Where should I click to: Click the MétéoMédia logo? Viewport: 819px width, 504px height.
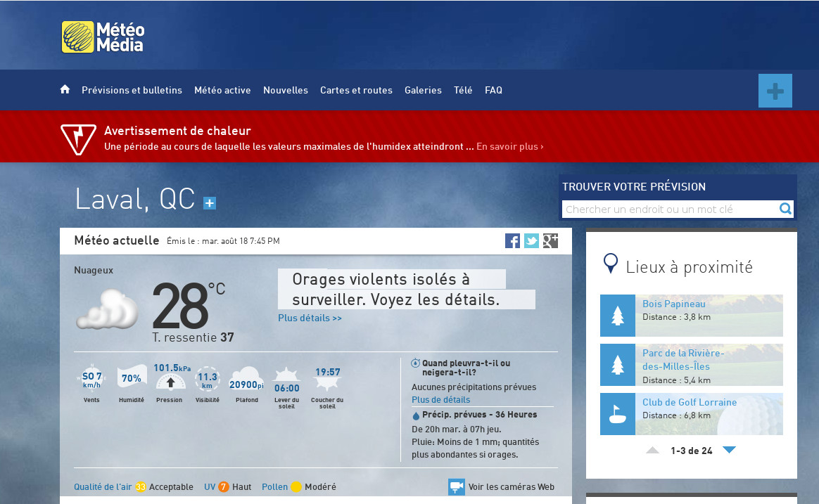pos(103,37)
